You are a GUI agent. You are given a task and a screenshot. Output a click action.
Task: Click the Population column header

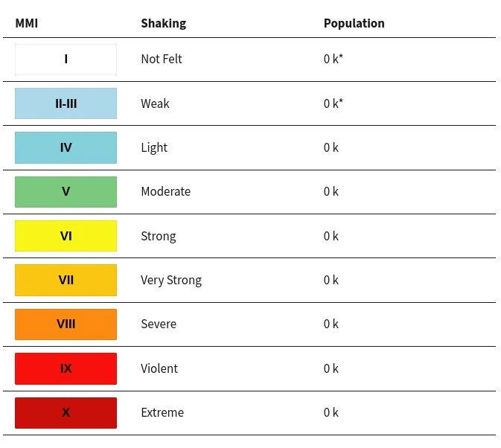tap(354, 23)
